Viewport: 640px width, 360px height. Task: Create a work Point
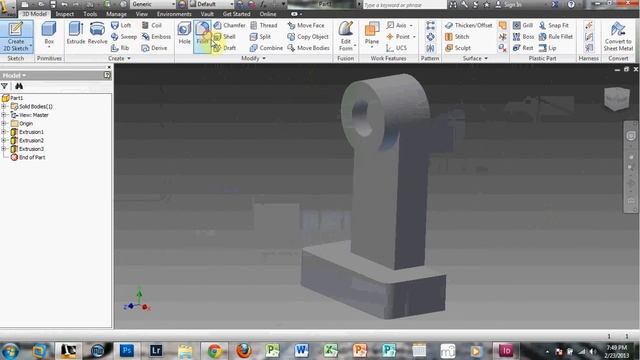tap(398, 37)
